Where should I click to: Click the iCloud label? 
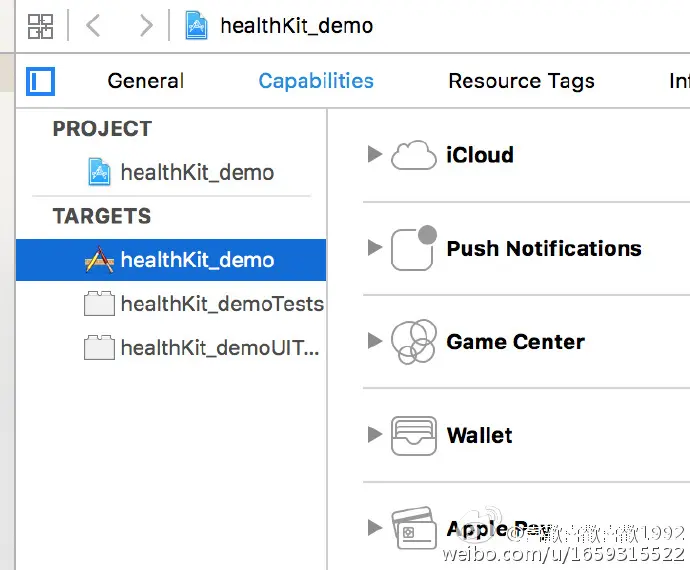[480, 155]
